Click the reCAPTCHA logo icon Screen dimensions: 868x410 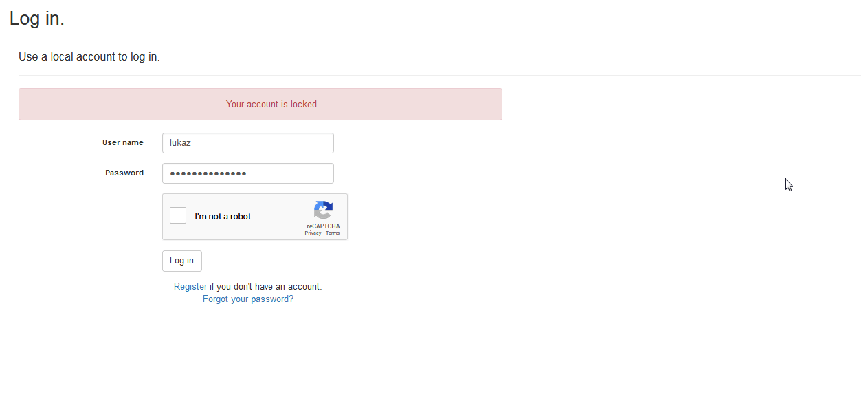[323, 210]
